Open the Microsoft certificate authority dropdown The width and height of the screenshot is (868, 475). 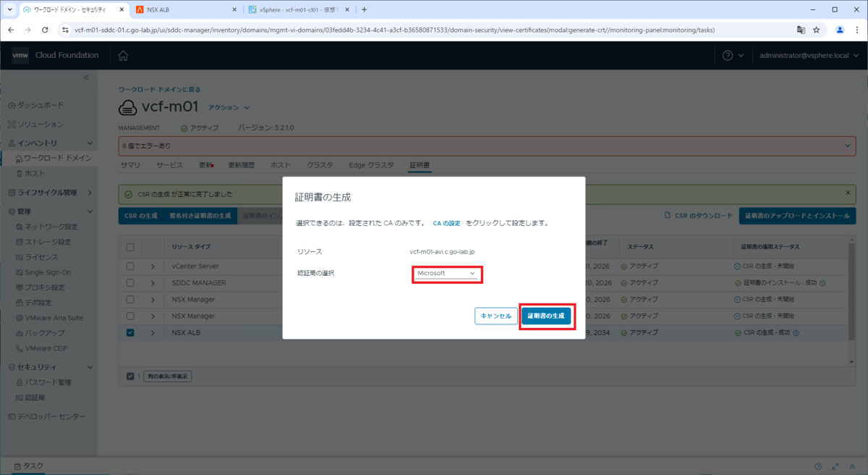447,273
